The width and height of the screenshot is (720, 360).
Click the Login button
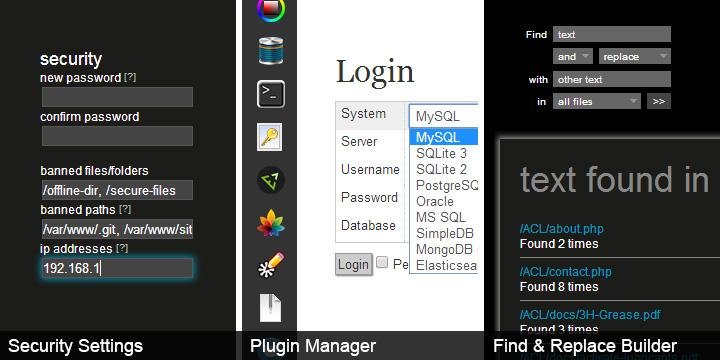pyautogui.click(x=354, y=264)
